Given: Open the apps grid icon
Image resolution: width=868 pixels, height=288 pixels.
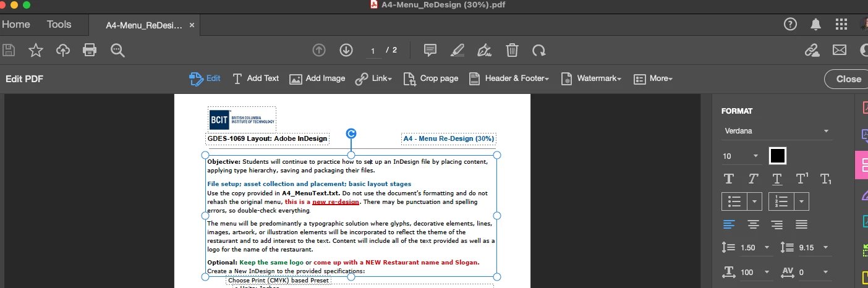Looking at the screenshot, I should 841,24.
